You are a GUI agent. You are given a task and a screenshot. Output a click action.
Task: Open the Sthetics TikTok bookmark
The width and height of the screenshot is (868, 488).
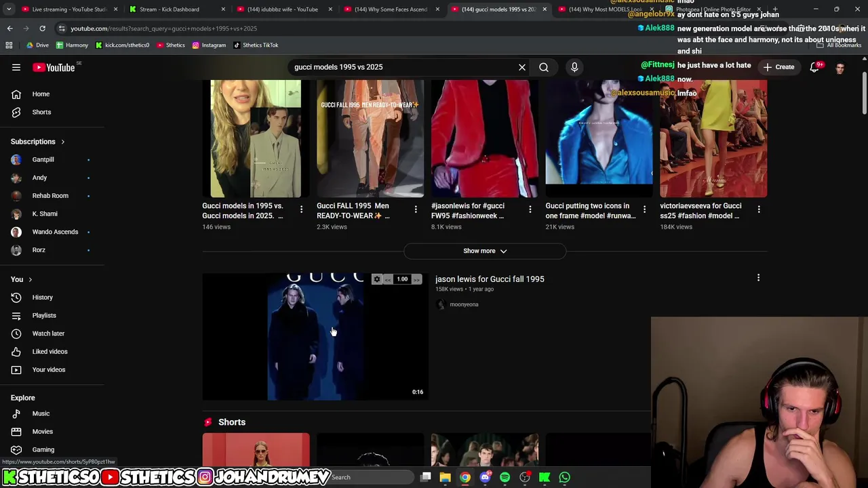point(256,45)
